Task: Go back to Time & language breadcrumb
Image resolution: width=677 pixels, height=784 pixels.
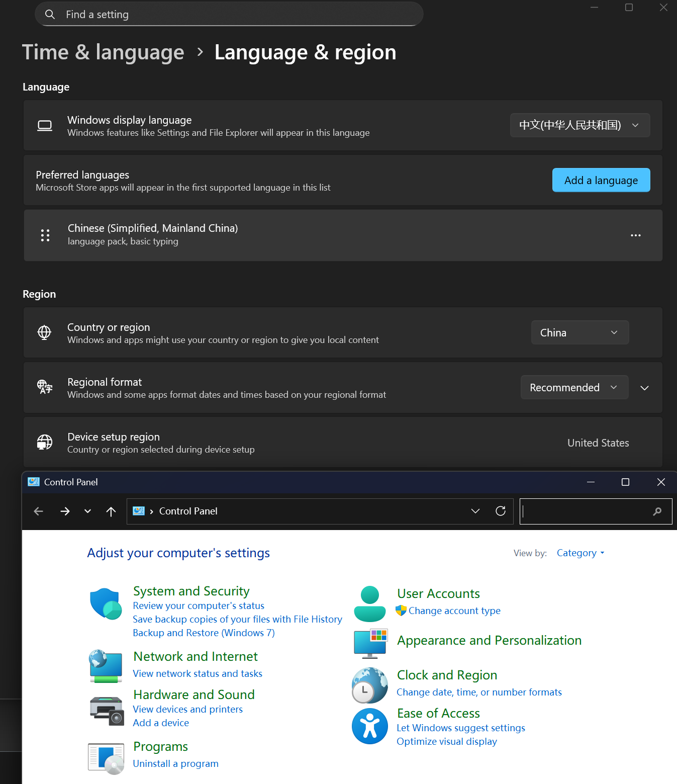Action: click(x=103, y=52)
